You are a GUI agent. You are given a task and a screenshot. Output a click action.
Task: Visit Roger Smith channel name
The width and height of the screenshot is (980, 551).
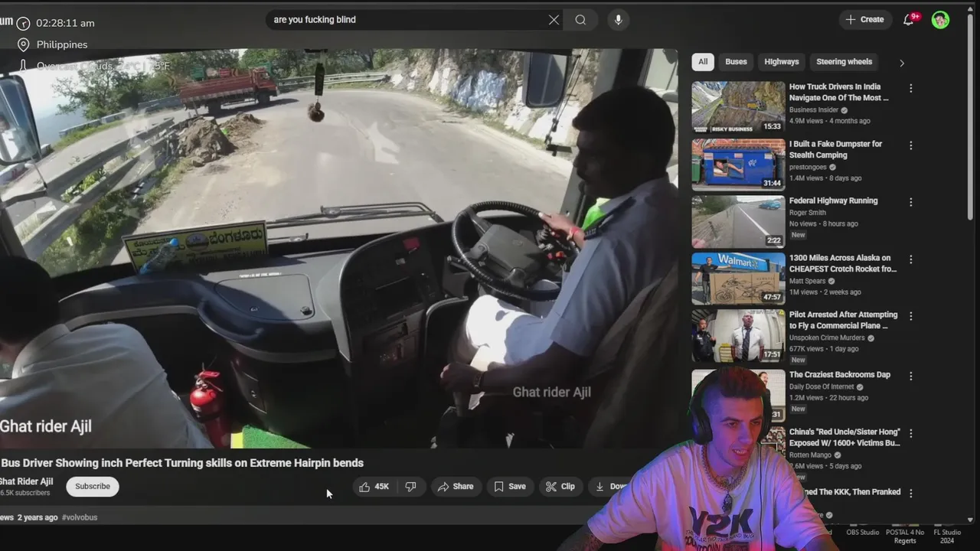coord(807,213)
